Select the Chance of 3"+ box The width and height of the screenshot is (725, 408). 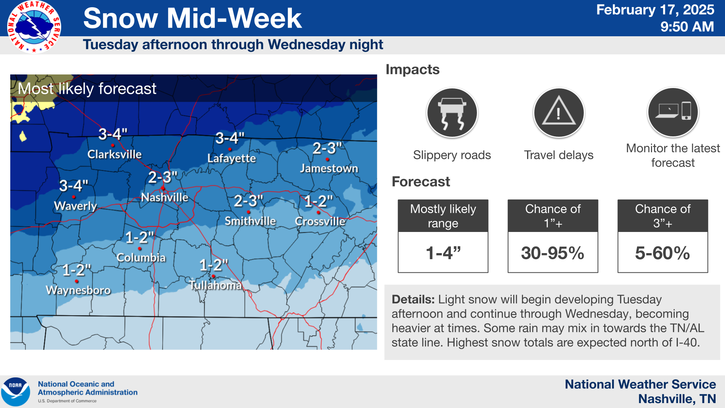tap(663, 236)
